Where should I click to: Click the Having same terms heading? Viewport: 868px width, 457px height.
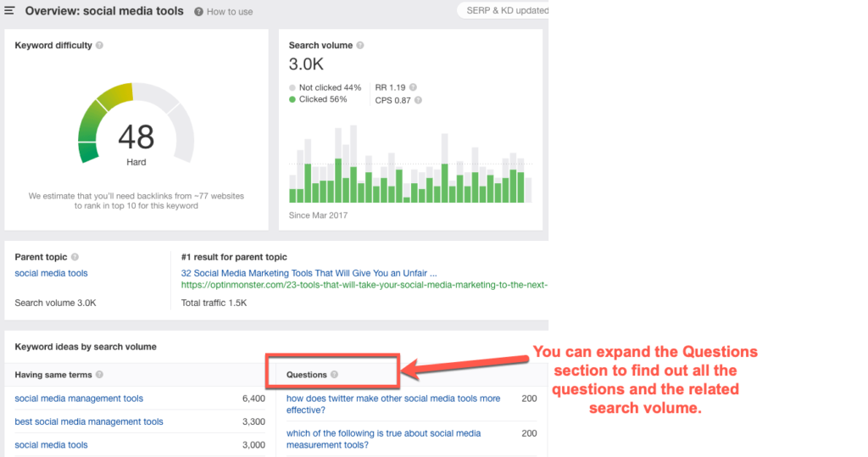point(53,375)
